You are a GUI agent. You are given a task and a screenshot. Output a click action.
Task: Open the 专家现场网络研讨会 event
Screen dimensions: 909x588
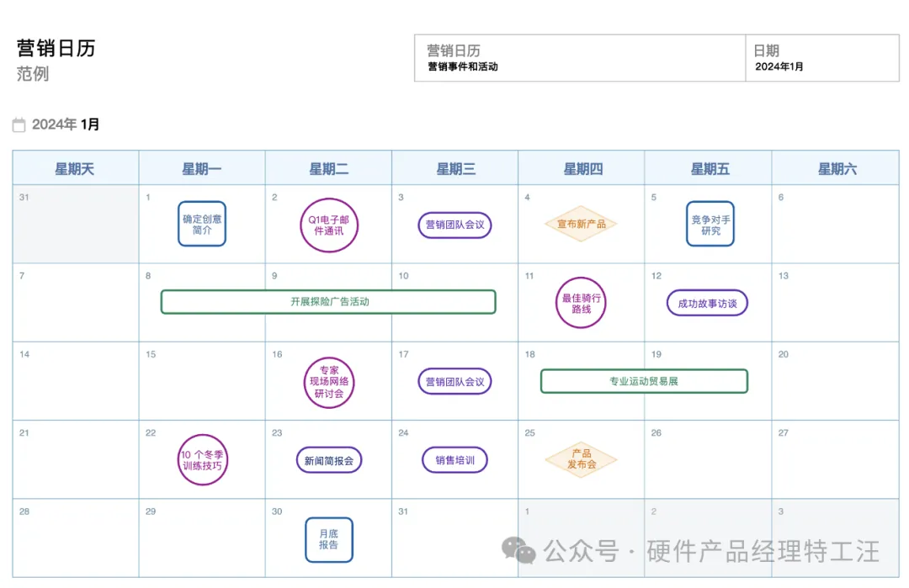coord(328,381)
